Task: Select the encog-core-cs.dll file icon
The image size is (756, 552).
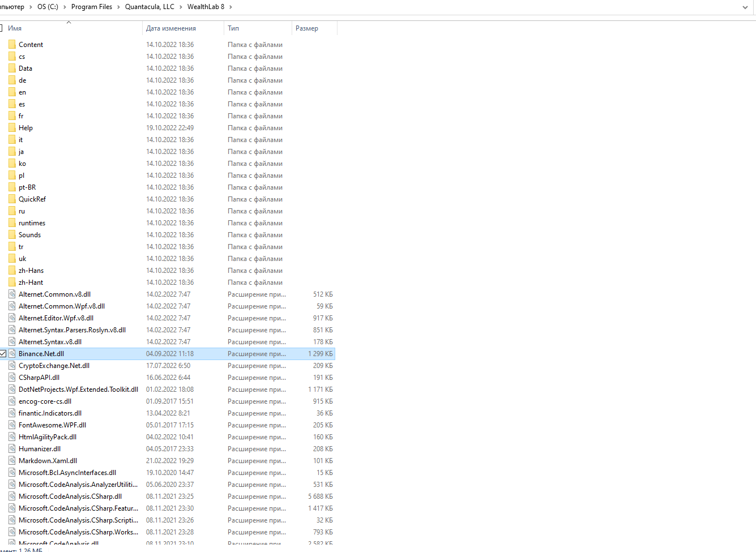Action: pyautogui.click(x=12, y=401)
